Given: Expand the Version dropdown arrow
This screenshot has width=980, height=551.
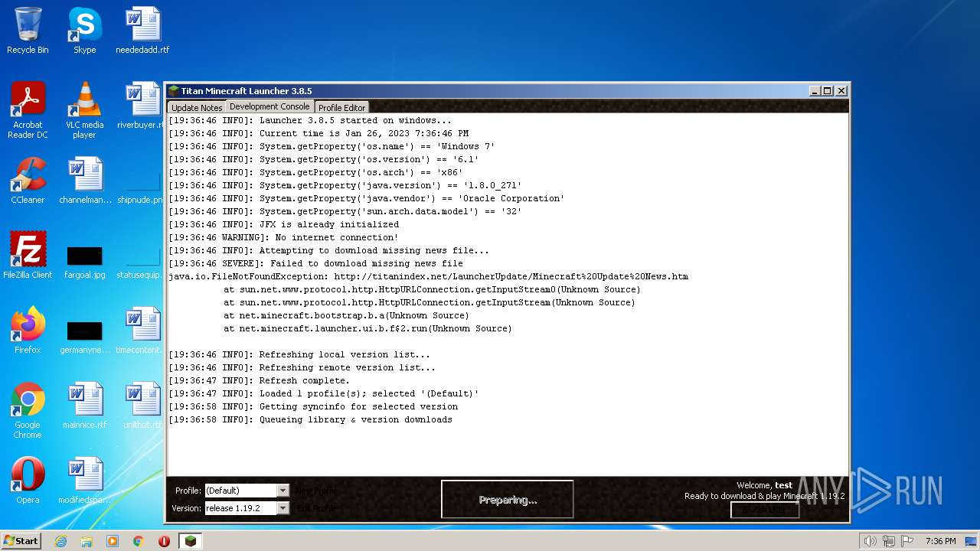Looking at the screenshot, I should coord(283,508).
